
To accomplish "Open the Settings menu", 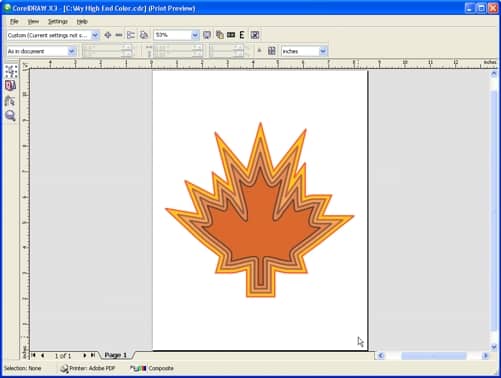I will (58, 22).
